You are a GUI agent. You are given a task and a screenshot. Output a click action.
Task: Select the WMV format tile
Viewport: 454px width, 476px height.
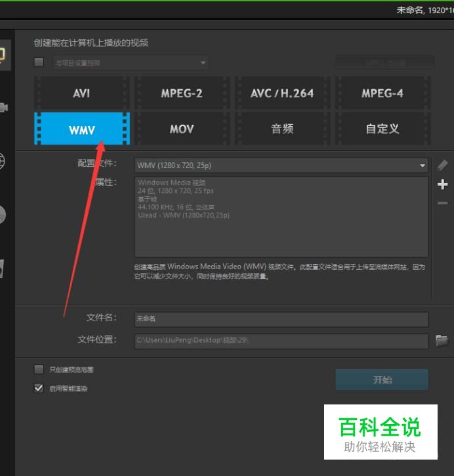pos(81,129)
